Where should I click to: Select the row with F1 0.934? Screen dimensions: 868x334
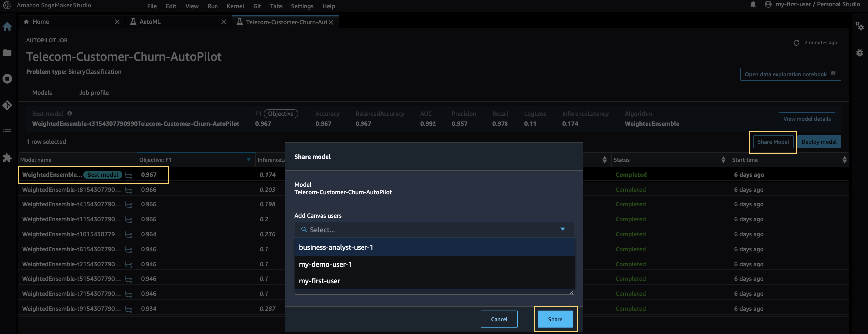(433, 309)
